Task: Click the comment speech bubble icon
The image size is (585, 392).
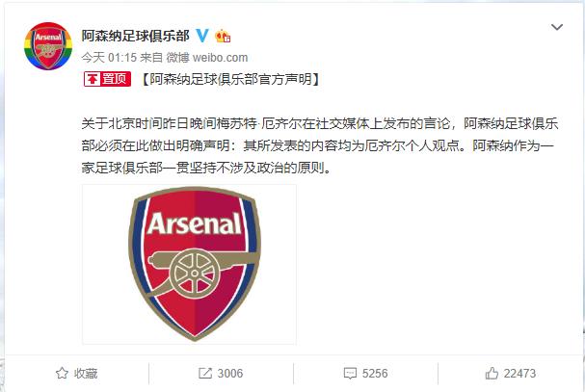Action: 350,374
